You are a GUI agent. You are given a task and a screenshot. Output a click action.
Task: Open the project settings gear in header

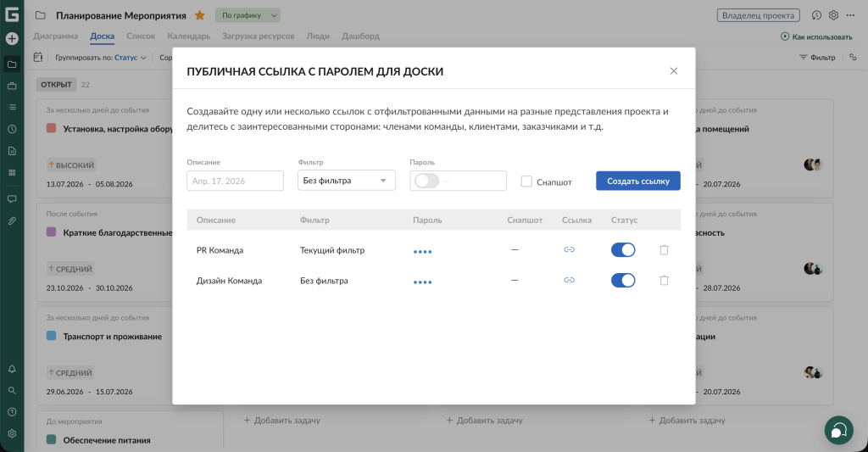point(834,15)
